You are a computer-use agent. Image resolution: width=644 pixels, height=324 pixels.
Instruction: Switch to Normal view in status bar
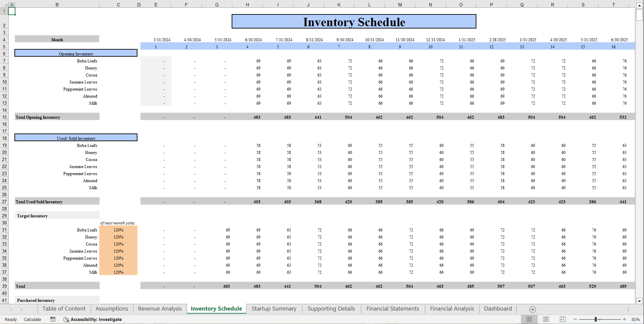click(x=529, y=319)
